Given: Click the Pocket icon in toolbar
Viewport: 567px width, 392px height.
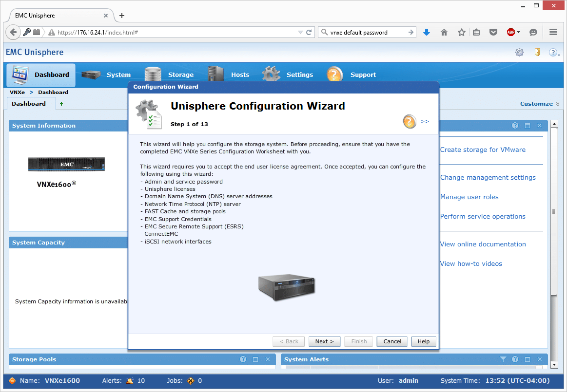Looking at the screenshot, I should pyautogui.click(x=493, y=32).
